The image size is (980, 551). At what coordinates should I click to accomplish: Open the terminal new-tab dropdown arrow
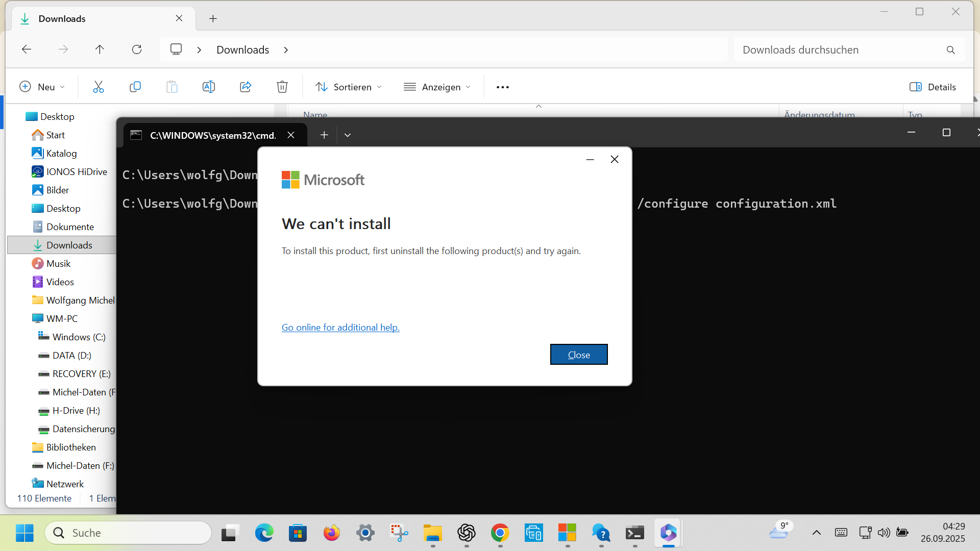(x=348, y=135)
